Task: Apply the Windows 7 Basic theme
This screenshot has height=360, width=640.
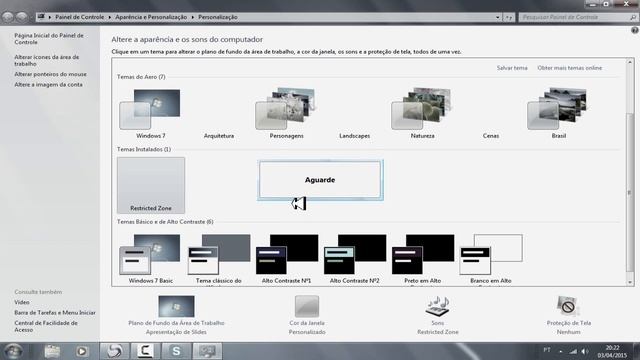Action: (150, 259)
